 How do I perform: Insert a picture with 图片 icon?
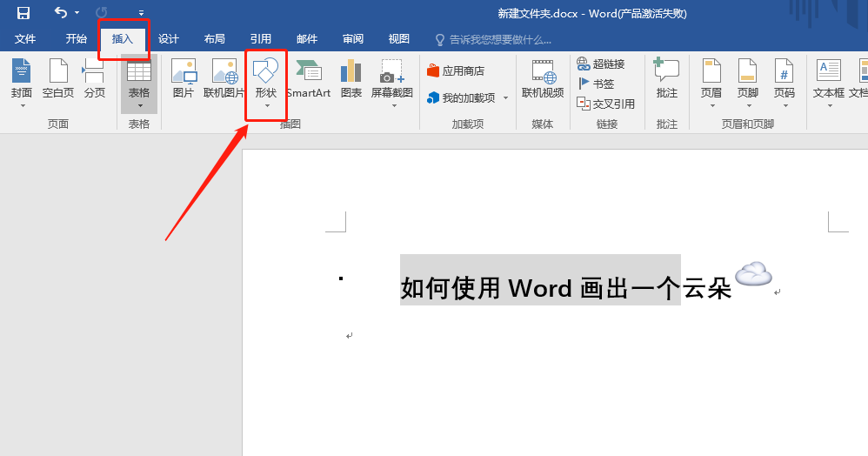[x=184, y=78]
